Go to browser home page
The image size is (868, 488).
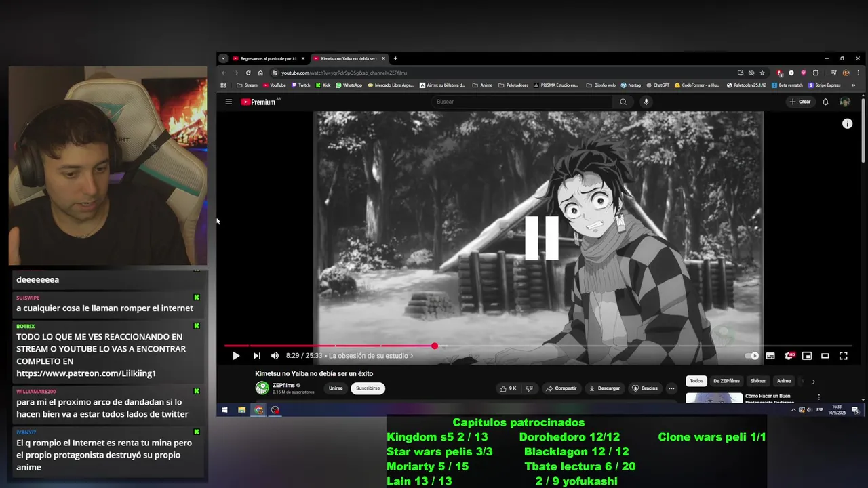point(260,73)
